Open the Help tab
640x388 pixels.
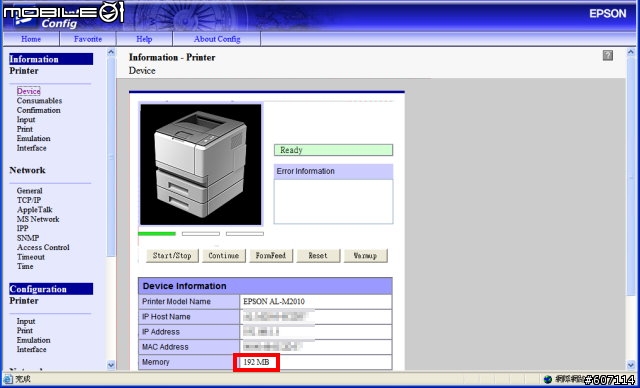click(144, 39)
